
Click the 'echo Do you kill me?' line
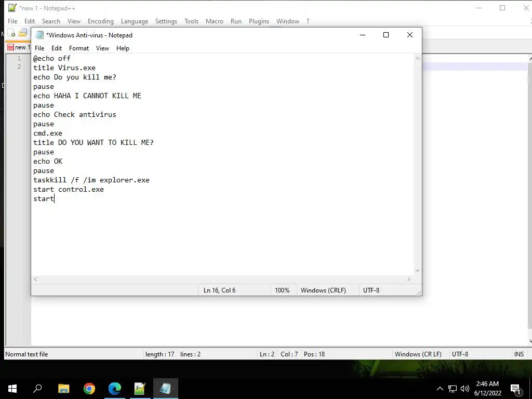point(75,77)
